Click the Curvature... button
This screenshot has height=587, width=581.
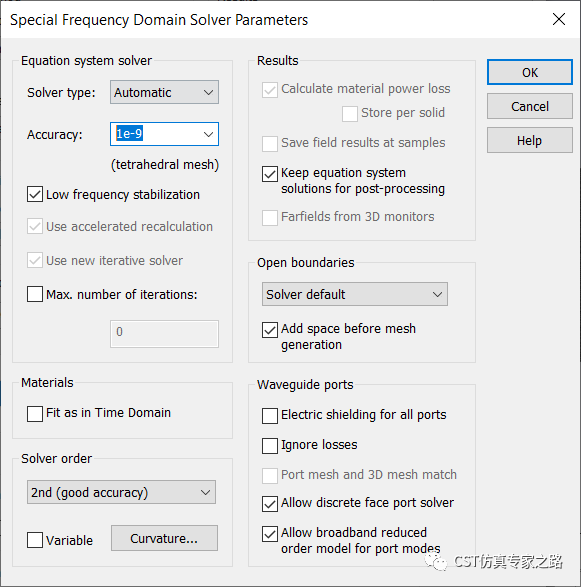point(164,538)
